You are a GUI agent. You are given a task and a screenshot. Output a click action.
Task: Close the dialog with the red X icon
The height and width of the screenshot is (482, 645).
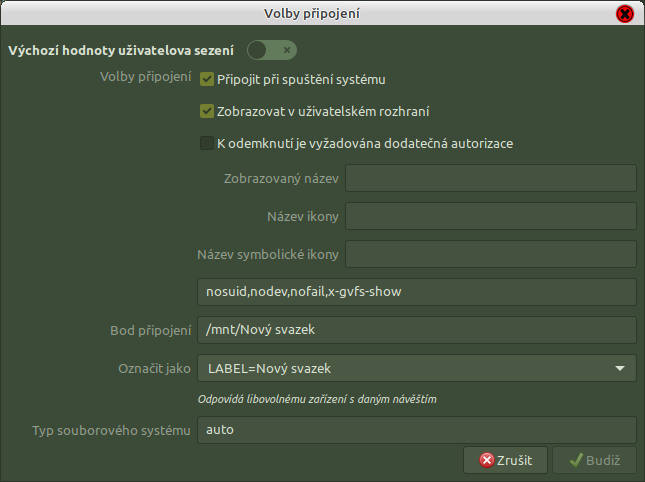point(624,14)
